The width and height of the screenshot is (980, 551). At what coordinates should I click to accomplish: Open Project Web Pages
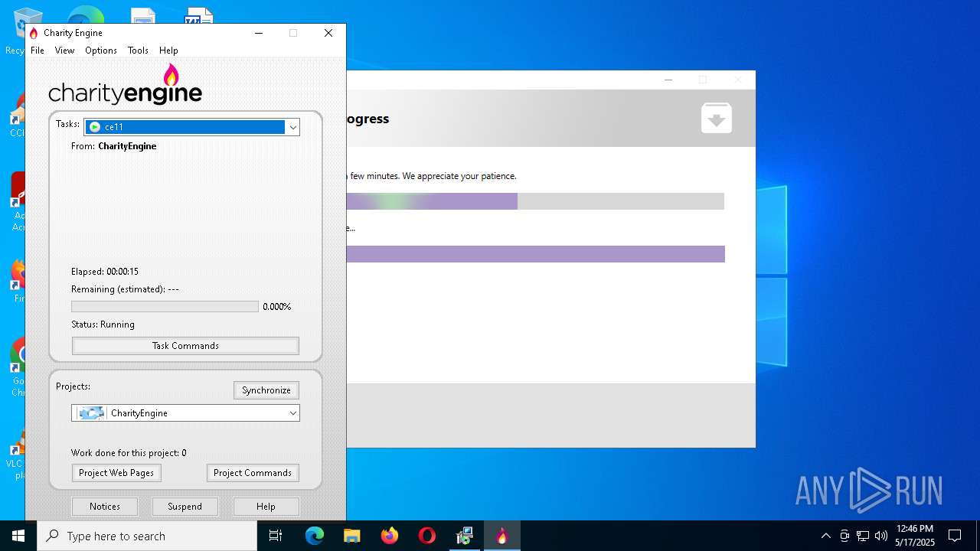coord(116,473)
